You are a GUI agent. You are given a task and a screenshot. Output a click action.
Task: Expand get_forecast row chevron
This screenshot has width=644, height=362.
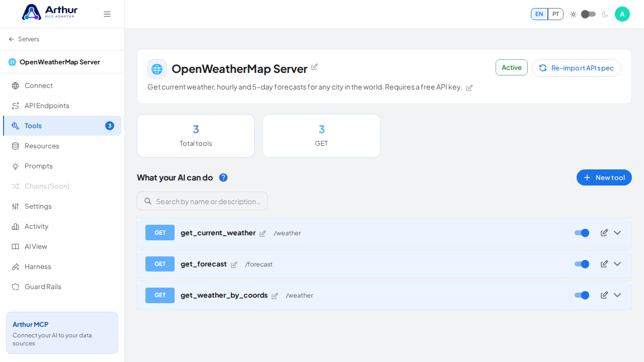click(x=617, y=264)
